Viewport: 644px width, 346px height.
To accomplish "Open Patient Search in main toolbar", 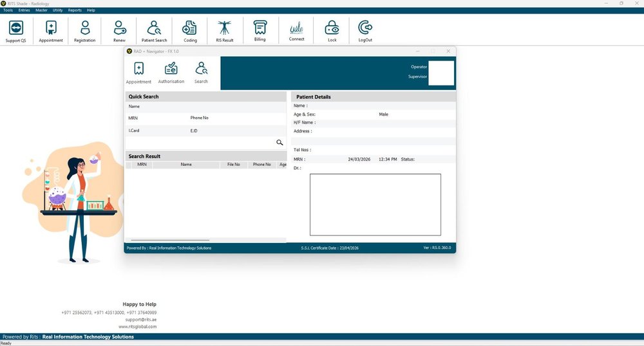I will [x=154, y=31].
